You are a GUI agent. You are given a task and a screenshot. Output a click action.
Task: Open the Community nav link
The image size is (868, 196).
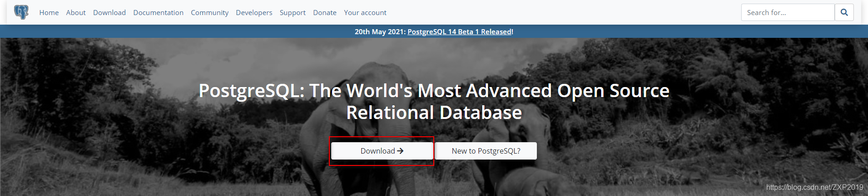pos(210,13)
